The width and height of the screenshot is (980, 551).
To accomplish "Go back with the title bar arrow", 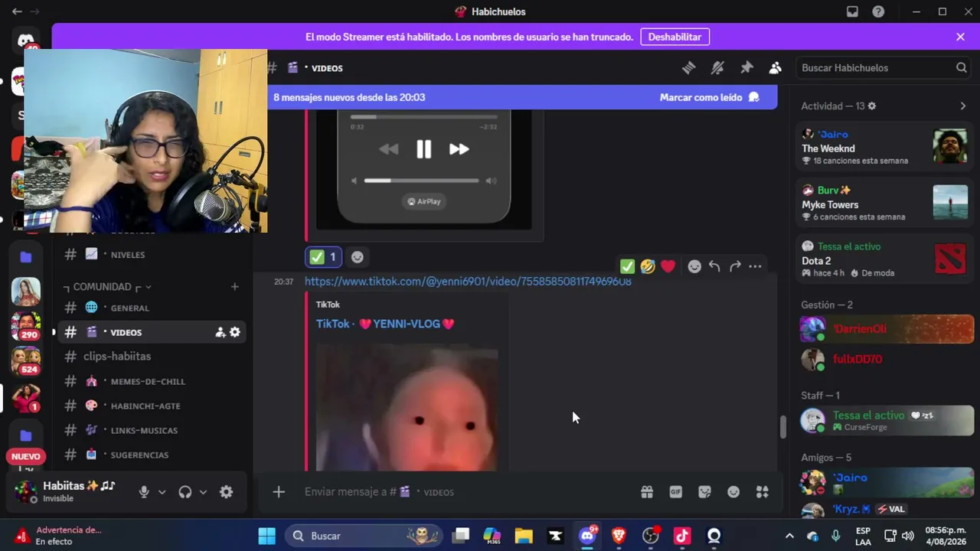I will (x=17, y=11).
